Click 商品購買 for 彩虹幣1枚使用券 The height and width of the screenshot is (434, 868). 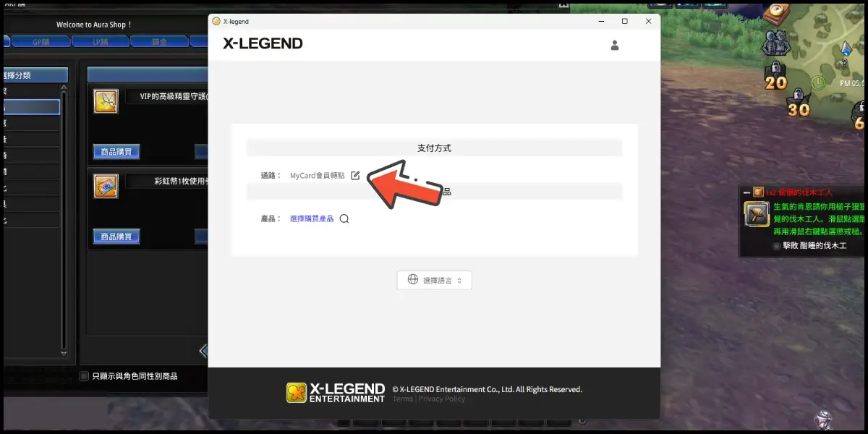[116, 237]
